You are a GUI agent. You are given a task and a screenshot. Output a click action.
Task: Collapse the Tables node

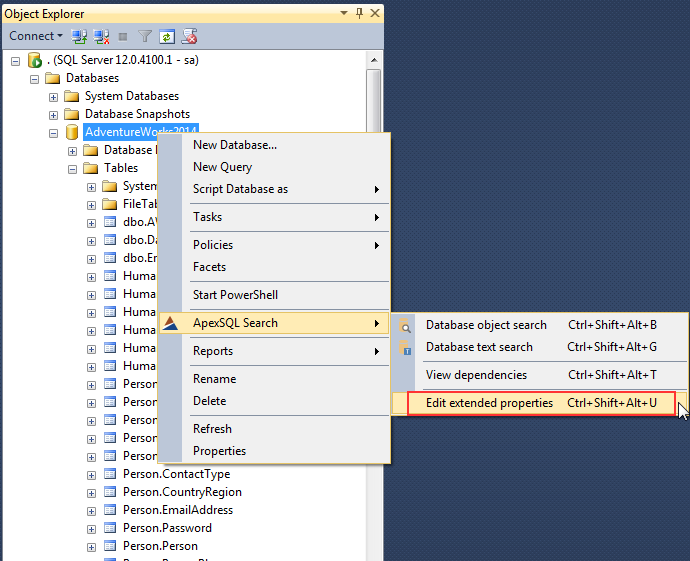pyautogui.click(x=73, y=169)
